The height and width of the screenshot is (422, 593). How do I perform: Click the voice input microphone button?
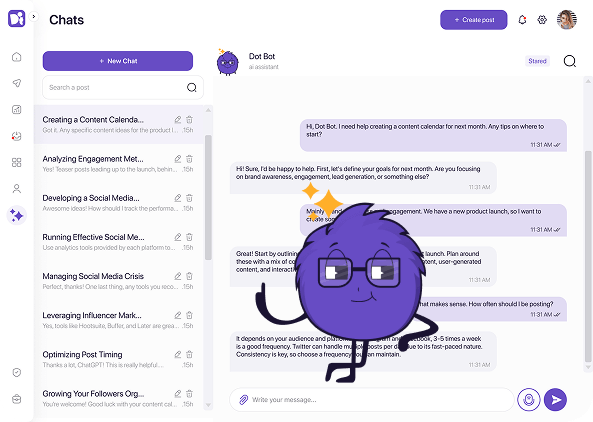point(529,399)
